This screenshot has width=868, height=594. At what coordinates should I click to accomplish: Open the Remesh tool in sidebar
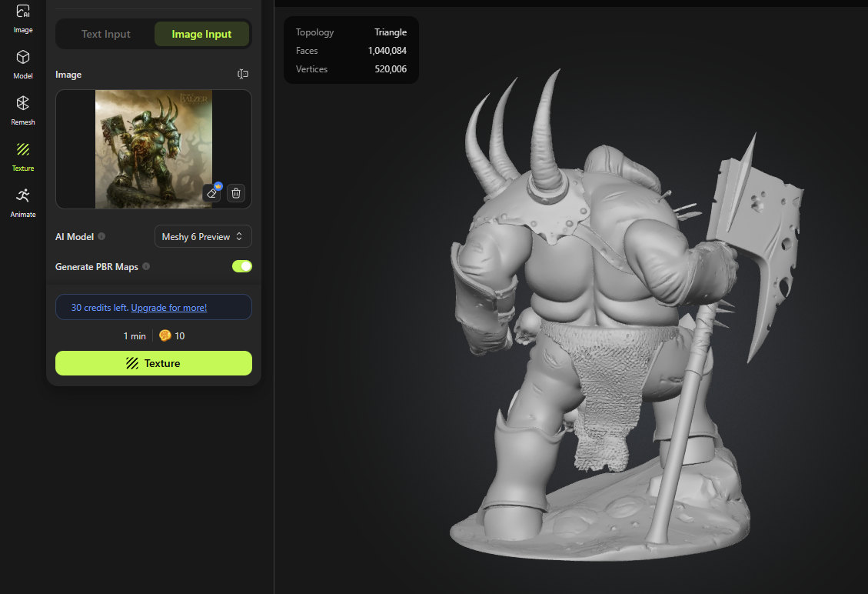(x=23, y=110)
